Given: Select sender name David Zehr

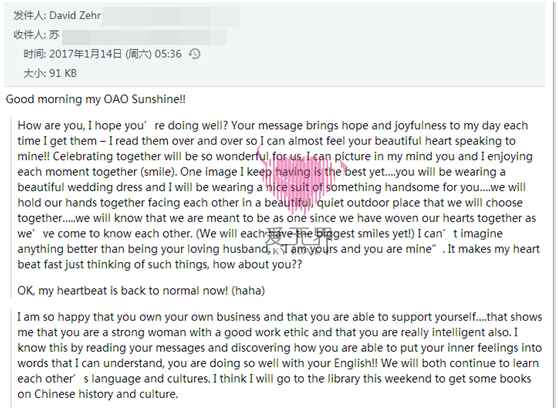Looking at the screenshot, I should [x=75, y=16].
